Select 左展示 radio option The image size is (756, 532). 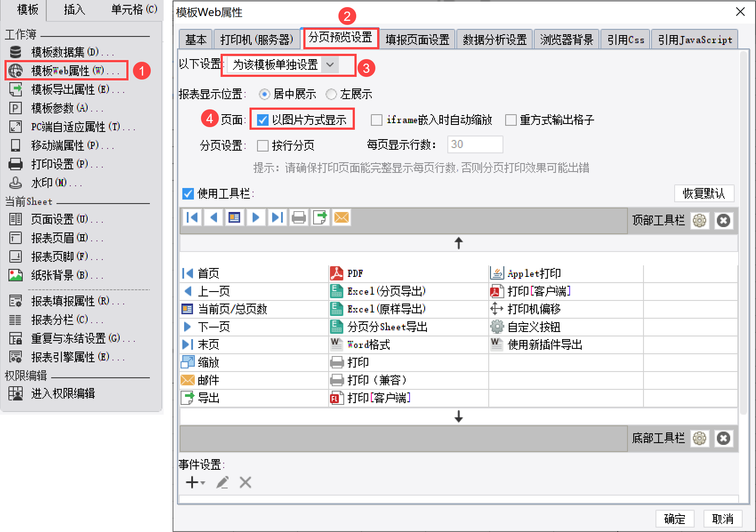click(x=331, y=94)
